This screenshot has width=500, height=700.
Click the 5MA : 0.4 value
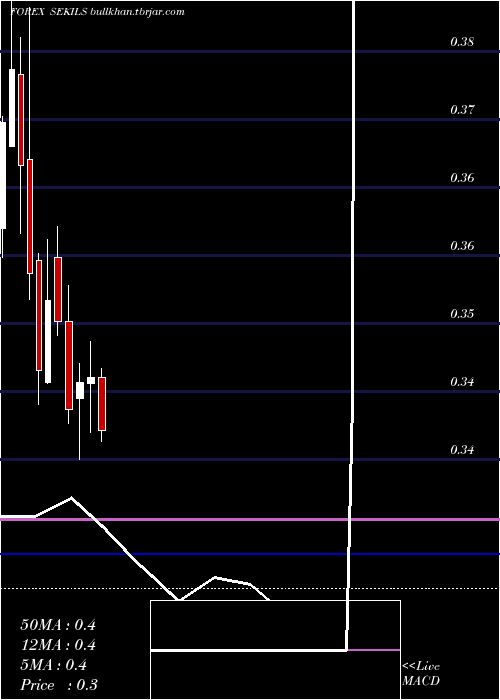click(54, 665)
